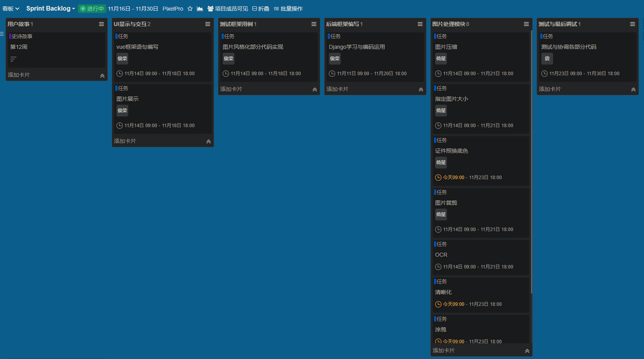Collapse UI显示与交互 column with double-chevron
Screen dimensions: 644x359
pyautogui.click(x=209, y=142)
